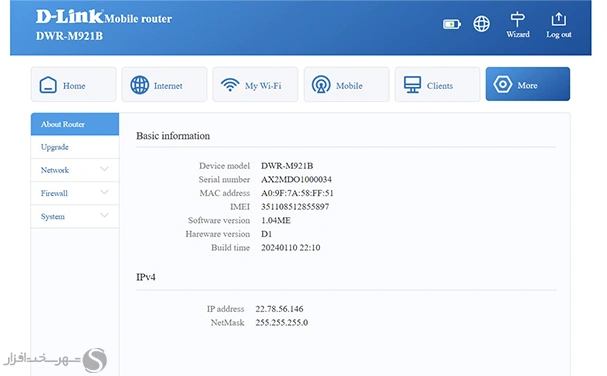Click serial number AX2MDO1000034

pos(296,179)
